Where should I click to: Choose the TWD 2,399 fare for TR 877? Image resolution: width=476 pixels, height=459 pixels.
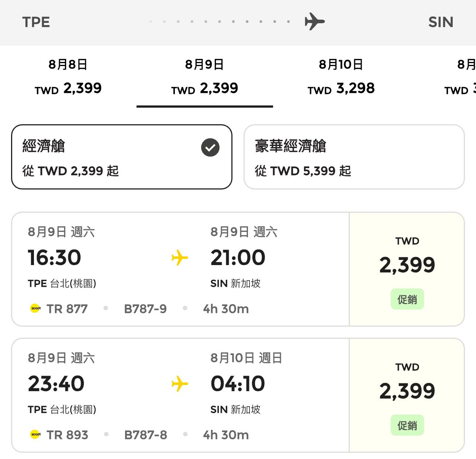coord(407,264)
